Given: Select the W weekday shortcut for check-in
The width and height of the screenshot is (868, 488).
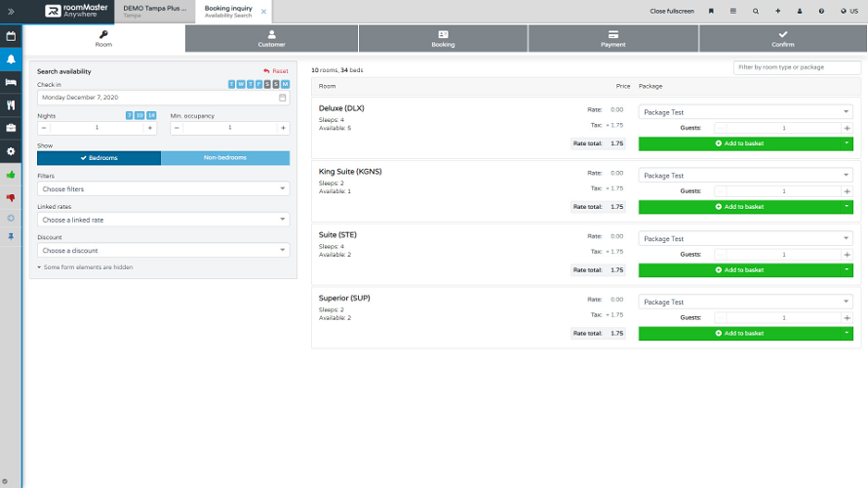Looking at the screenshot, I should 241,84.
